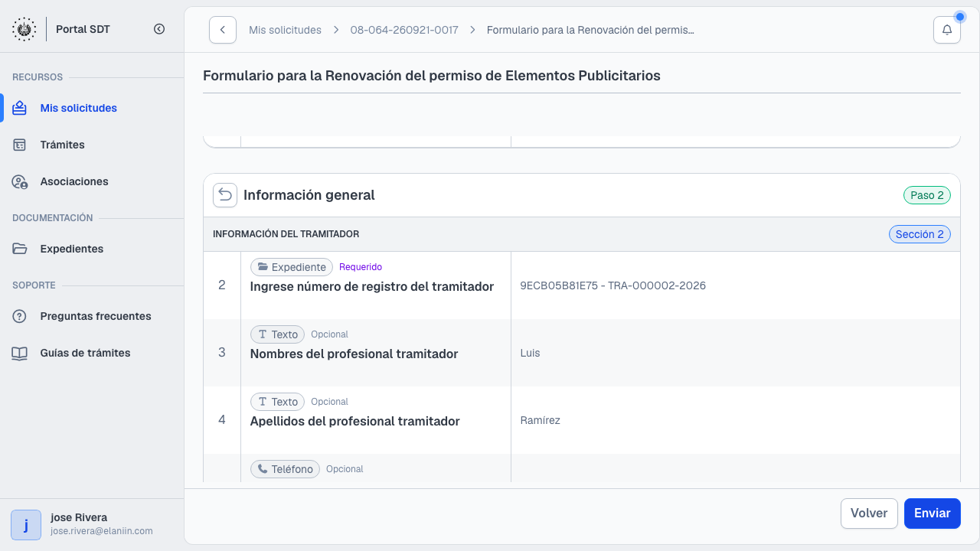Click the Guías de trámites book icon
980x551 pixels.
20,353
